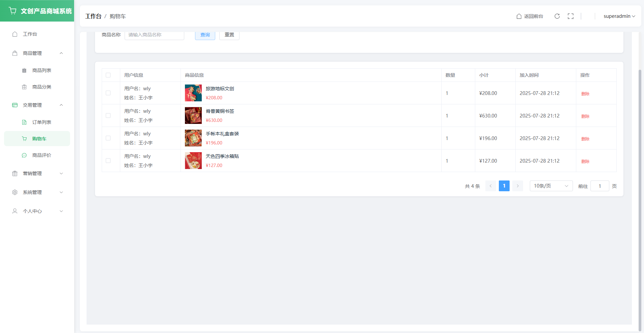Open the 10条/页 page size dropdown

coord(551,186)
